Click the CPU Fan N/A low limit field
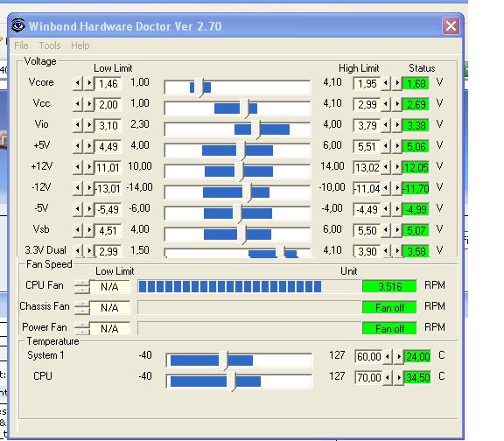 (109, 287)
